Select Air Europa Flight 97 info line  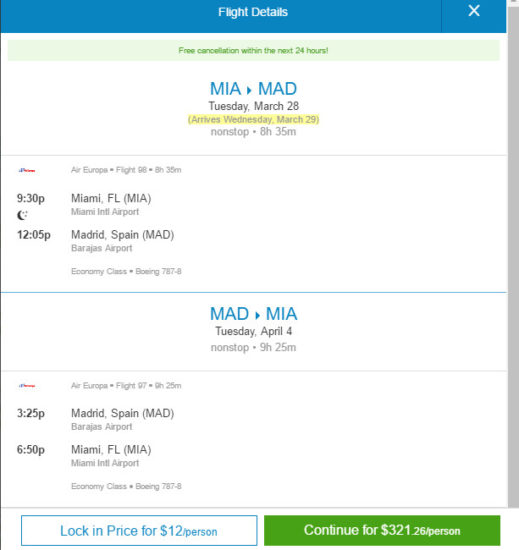[x=126, y=386]
